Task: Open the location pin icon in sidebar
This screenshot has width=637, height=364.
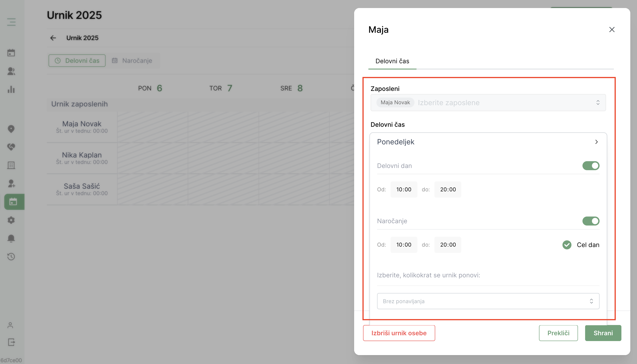Action: pyautogui.click(x=11, y=129)
